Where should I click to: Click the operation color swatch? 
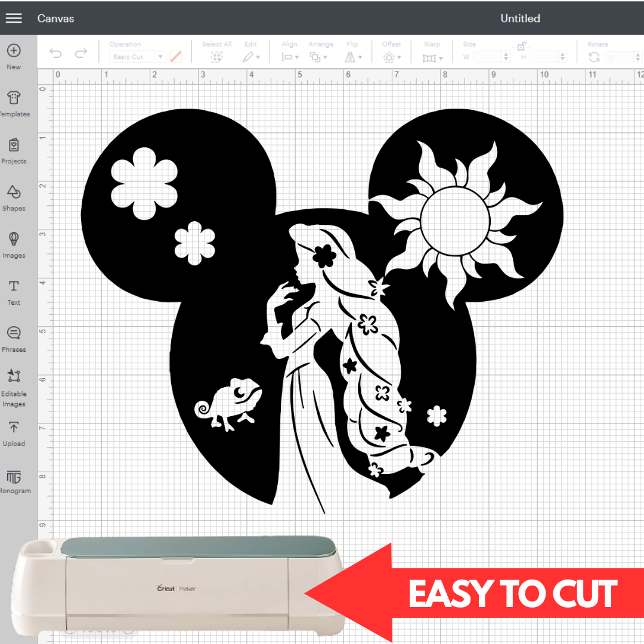[x=176, y=57]
